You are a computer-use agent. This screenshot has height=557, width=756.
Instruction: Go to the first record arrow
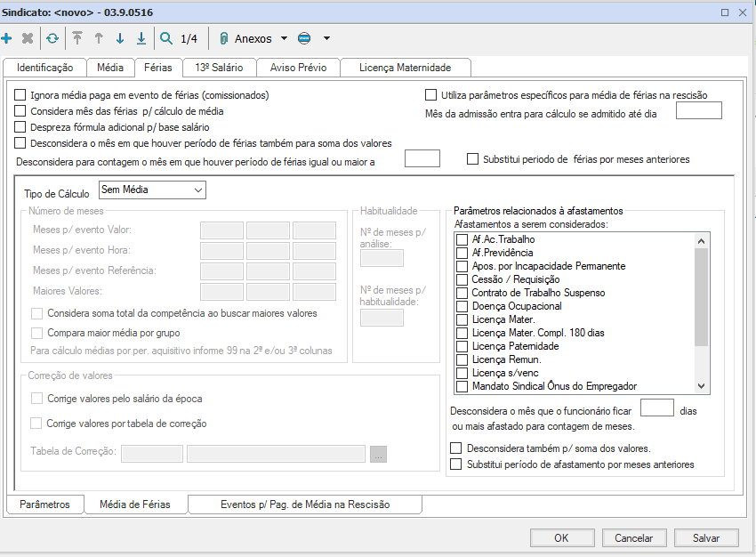point(77,38)
